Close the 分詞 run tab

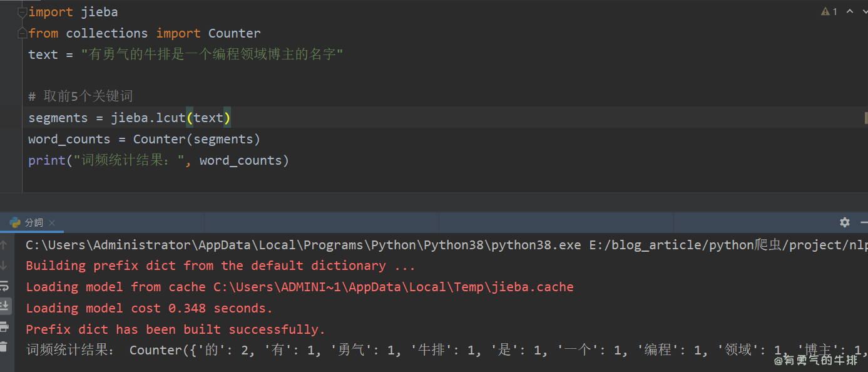tap(52, 223)
